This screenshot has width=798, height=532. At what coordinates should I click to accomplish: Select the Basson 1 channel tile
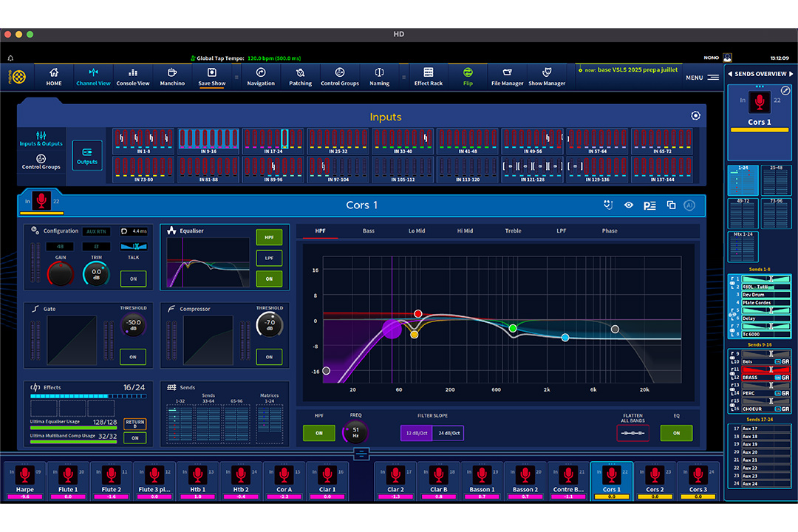click(x=482, y=478)
